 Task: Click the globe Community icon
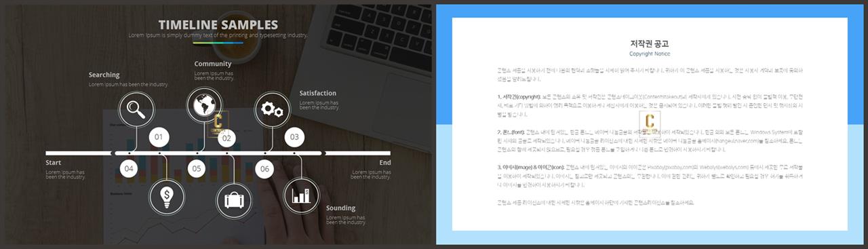[204, 105]
